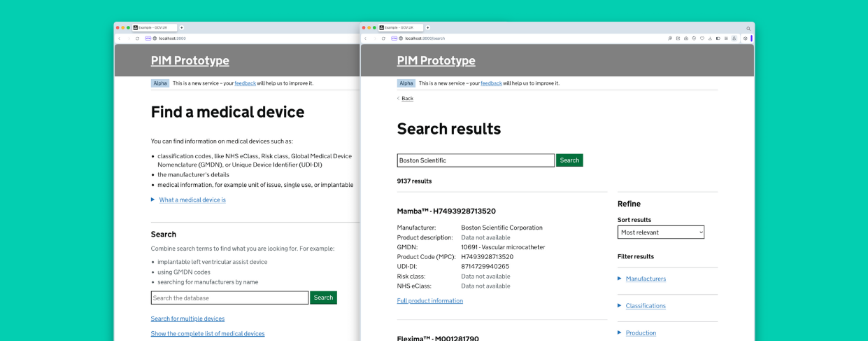Click the "Search the database" input field

(x=229, y=298)
